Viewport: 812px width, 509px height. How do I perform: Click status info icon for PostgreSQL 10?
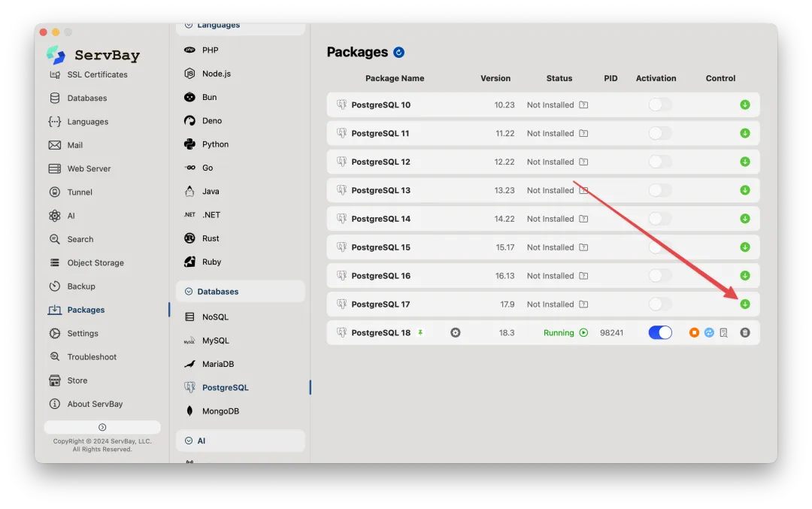[583, 105]
